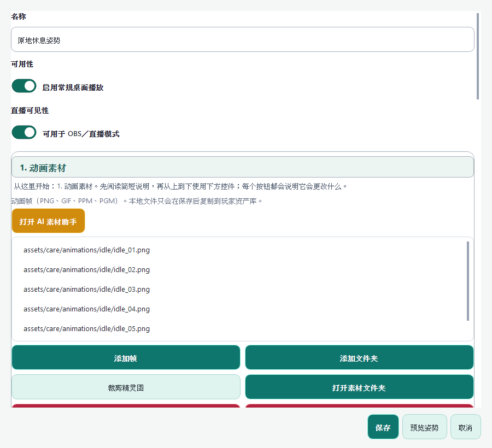Click the 添加文件夹 button
The image size is (492, 448).
[359, 357]
